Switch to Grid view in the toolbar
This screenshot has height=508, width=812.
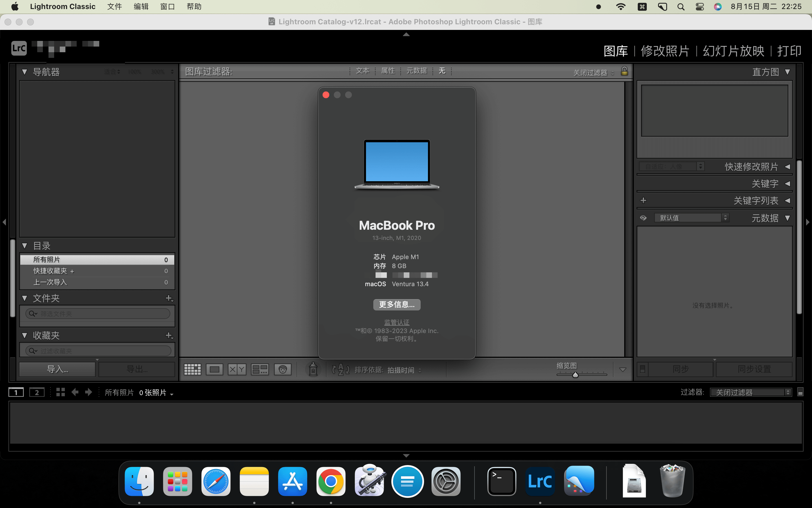tap(192, 370)
